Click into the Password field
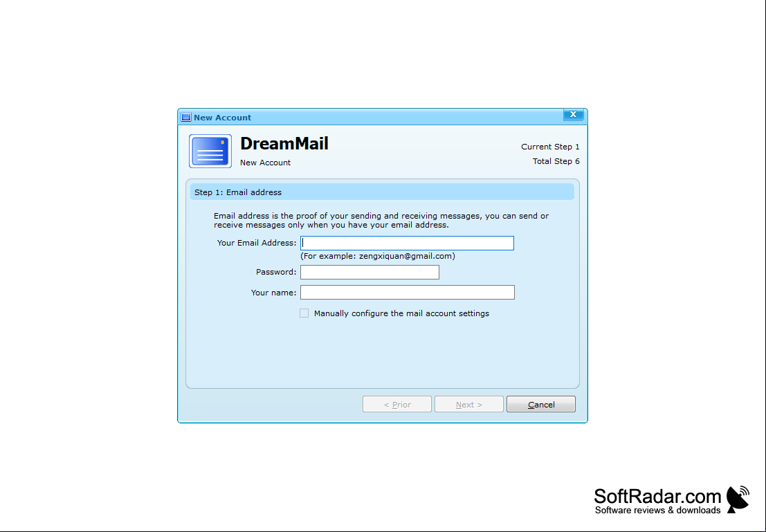This screenshot has height=532, width=766. (x=370, y=272)
